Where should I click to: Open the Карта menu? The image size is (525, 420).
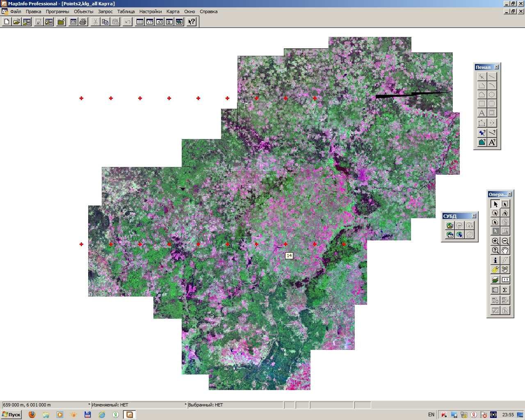[173, 11]
